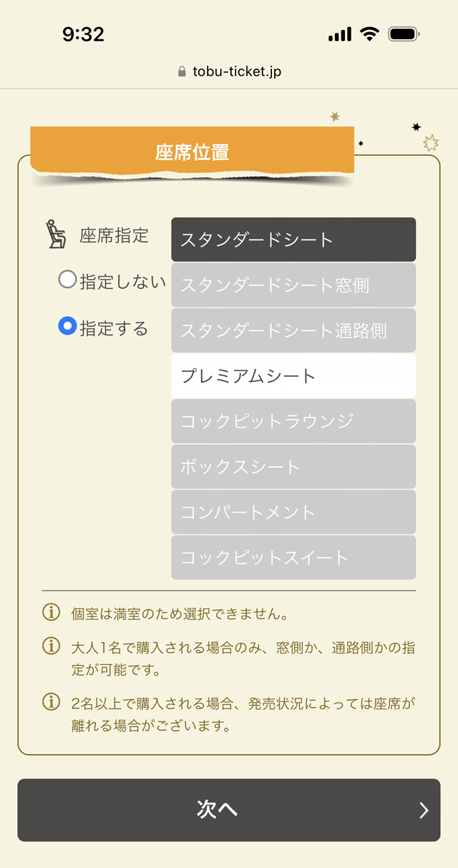Click the seat icon beside 座席指定
This screenshot has height=868, width=458.
coord(56,235)
